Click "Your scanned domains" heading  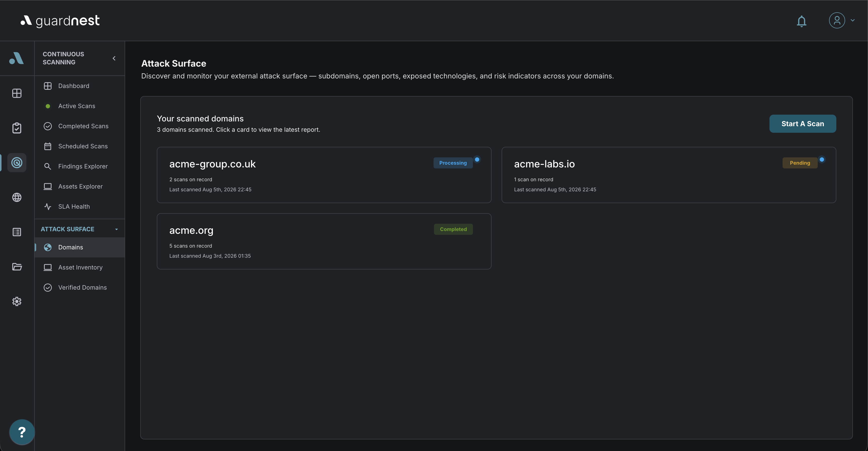(200, 119)
